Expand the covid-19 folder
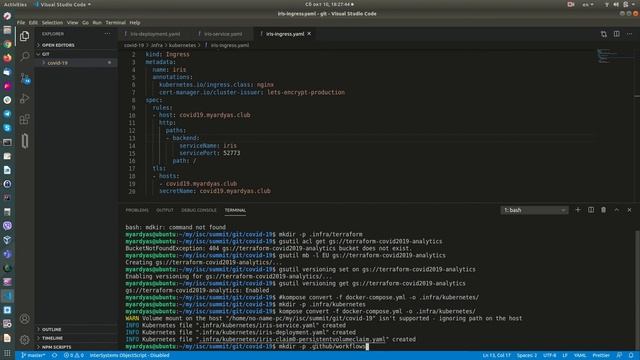The width and height of the screenshot is (640, 360). pyautogui.click(x=58, y=63)
